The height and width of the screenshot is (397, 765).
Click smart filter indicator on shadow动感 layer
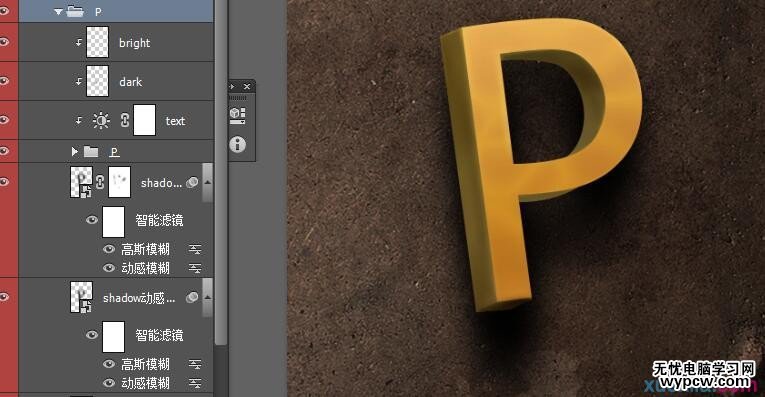192,298
